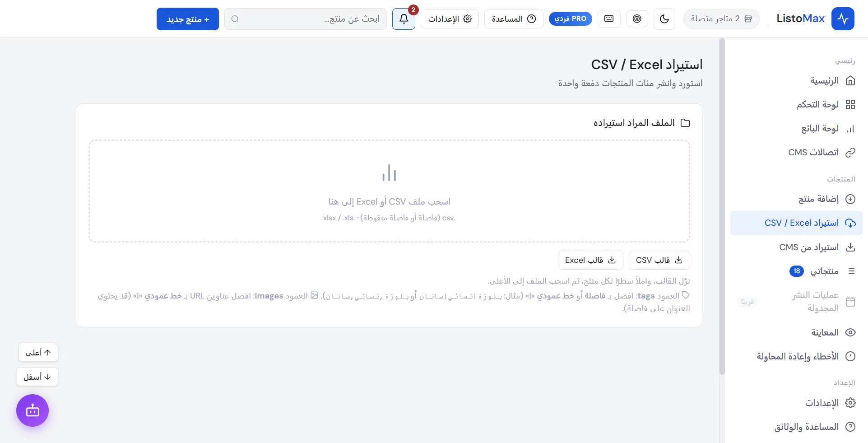Click the منتجاتي list icon
868x443 pixels.
[x=851, y=271]
